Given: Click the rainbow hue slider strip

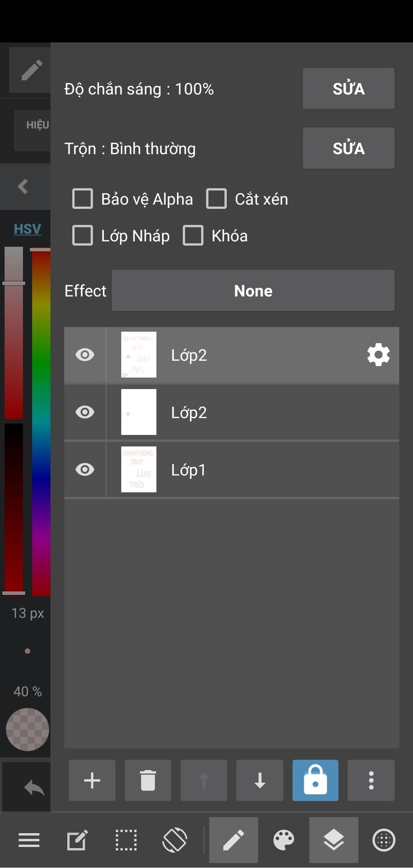Looking at the screenshot, I should [x=41, y=422].
